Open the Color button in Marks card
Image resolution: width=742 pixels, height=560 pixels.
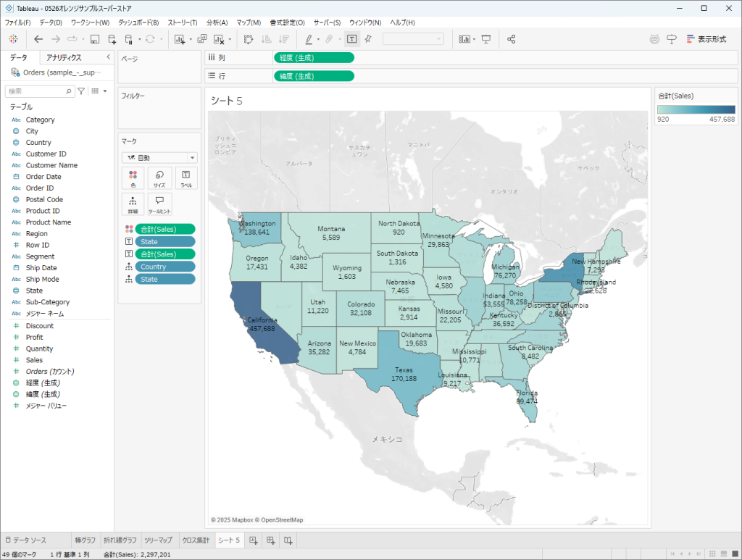coord(133,178)
